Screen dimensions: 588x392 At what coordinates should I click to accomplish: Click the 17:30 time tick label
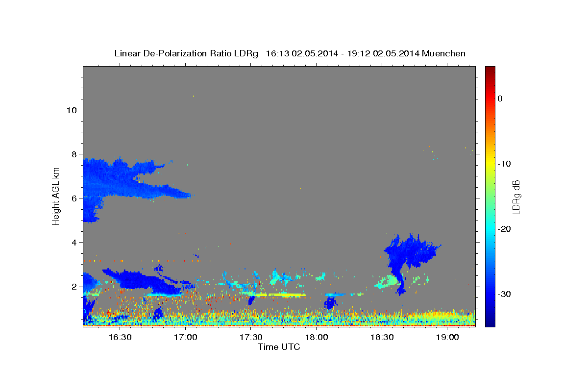click(x=251, y=337)
